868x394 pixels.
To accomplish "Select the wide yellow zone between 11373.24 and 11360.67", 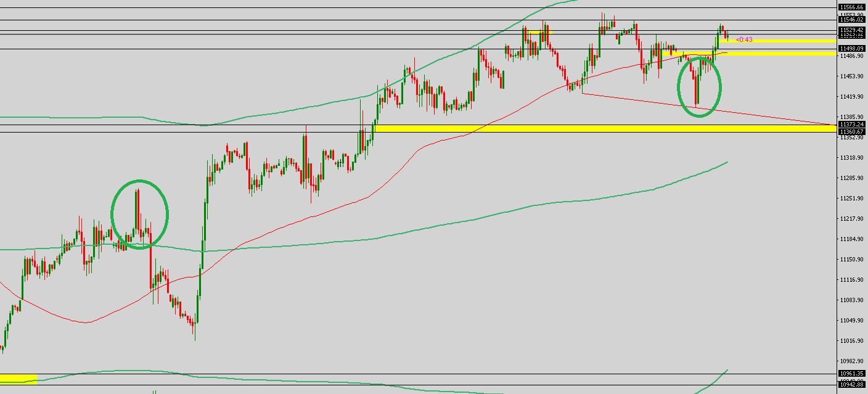I will [x=605, y=128].
